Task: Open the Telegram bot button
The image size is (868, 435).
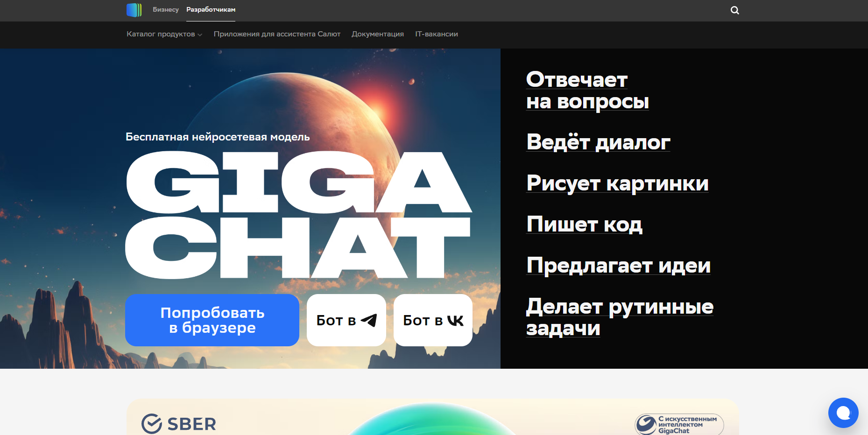Action: pyautogui.click(x=346, y=320)
